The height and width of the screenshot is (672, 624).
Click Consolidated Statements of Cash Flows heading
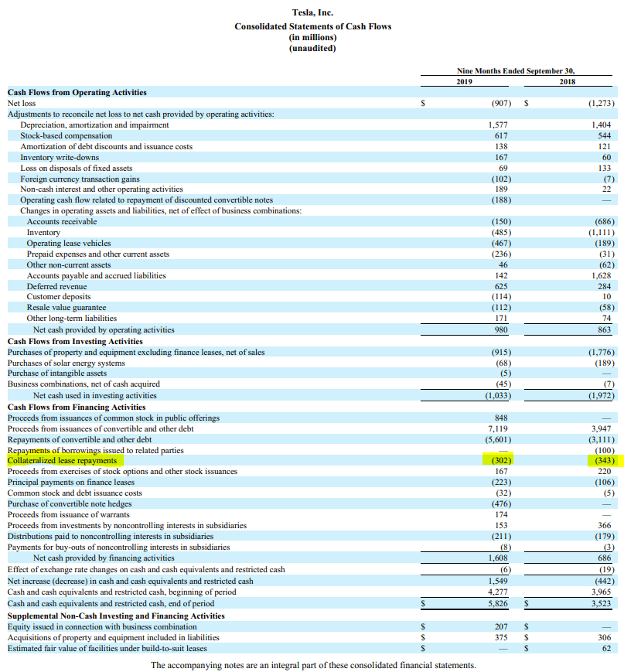point(312,26)
